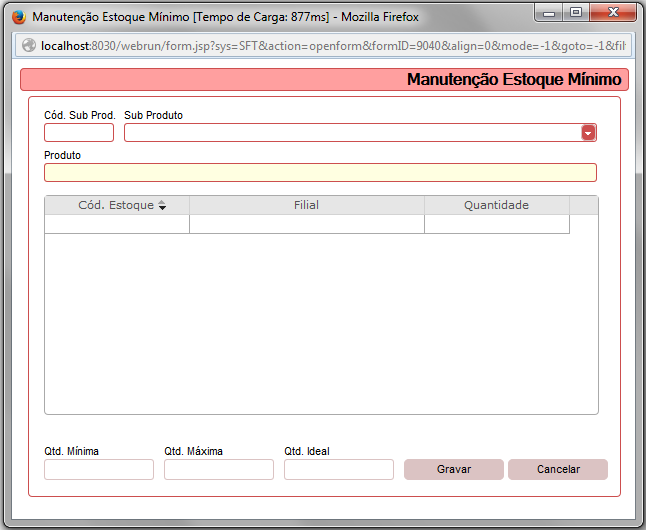The image size is (646, 530).
Task: Sort by Cód. Estoque arrow icon
Action: (162, 205)
